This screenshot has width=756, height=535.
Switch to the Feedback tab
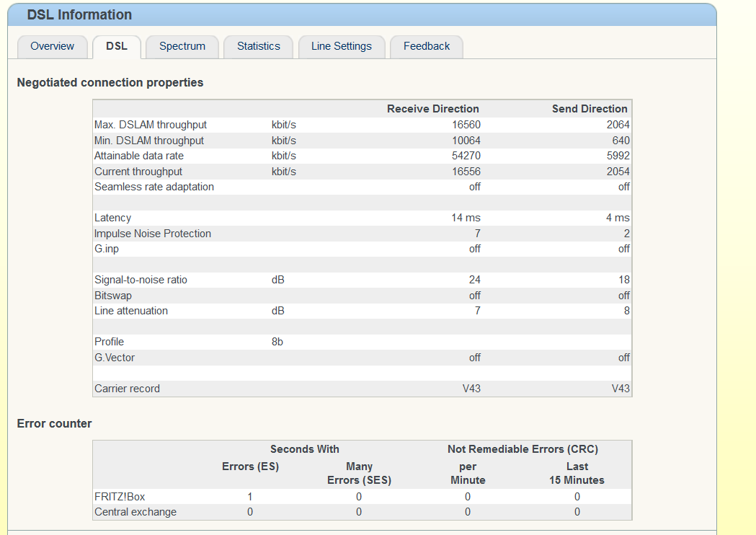pyautogui.click(x=427, y=46)
